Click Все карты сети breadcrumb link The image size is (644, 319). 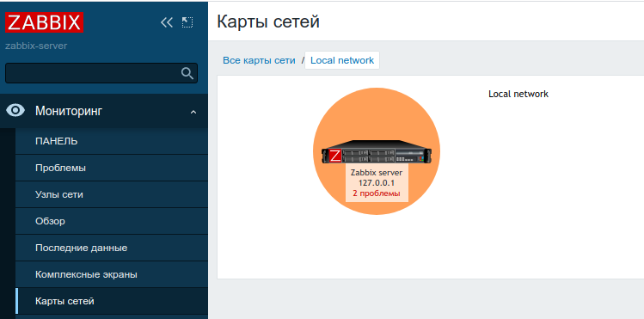[259, 60]
